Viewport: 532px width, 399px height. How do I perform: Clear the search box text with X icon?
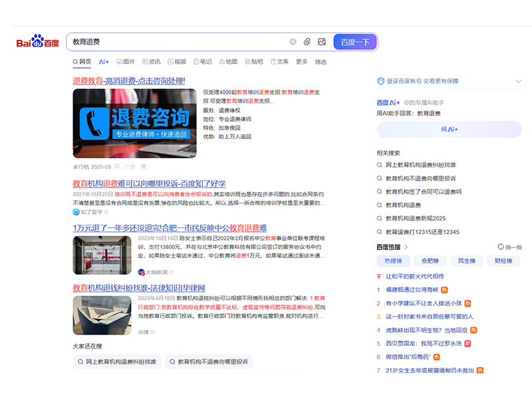pyautogui.click(x=293, y=42)
